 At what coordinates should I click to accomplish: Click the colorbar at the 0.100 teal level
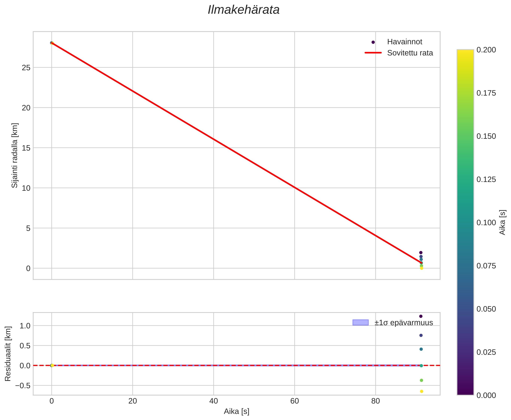click(465, 222)
